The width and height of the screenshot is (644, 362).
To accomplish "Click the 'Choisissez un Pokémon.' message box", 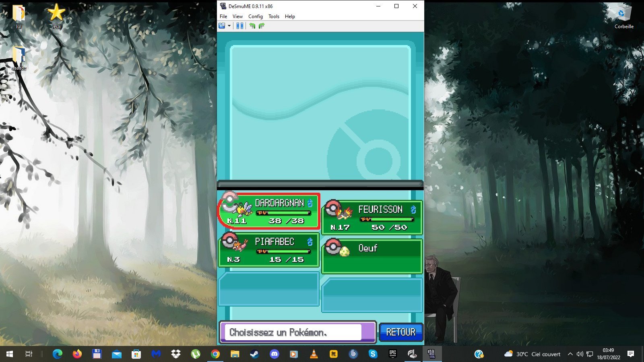I will click(297, 332).
